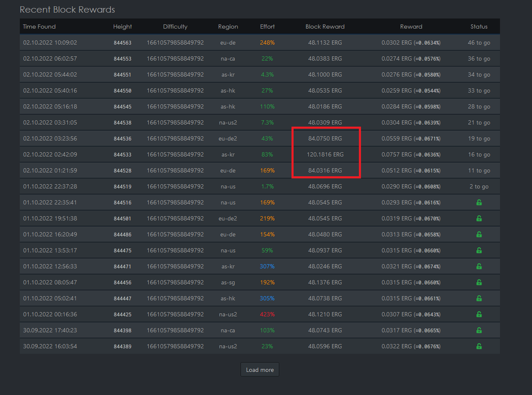This screenshot has height=395, width=532.
Task: Click the 0.0322 ERG reward cell
Action: [411, 346]
